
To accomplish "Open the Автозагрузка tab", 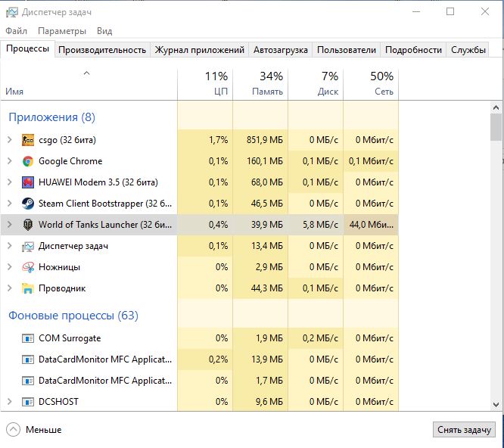I will [x=281, y=50].
